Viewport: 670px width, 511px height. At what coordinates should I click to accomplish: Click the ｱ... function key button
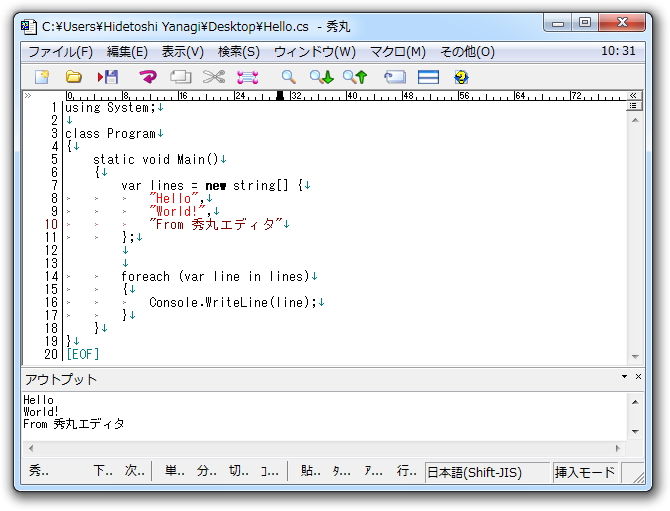pyautogui.click(x=373, y=471)
